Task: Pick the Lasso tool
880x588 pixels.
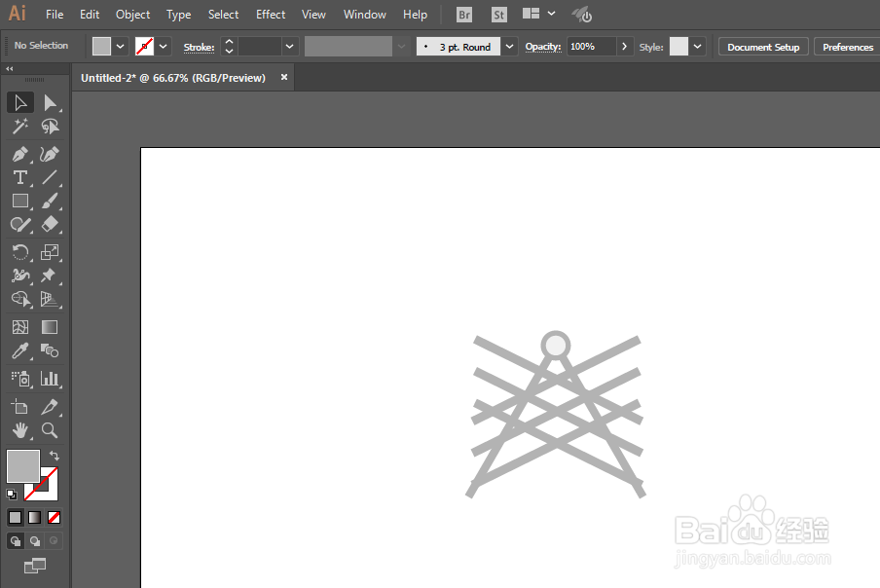Action: (x=50, y=127)
